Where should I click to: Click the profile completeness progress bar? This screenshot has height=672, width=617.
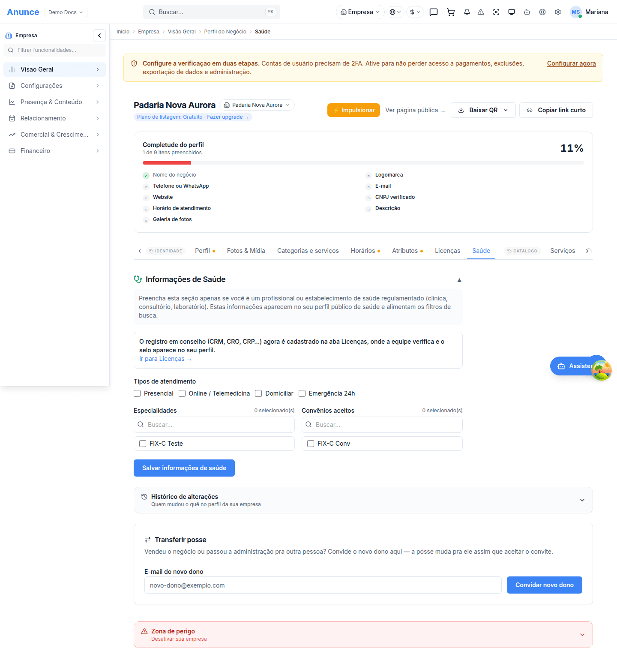363,163
